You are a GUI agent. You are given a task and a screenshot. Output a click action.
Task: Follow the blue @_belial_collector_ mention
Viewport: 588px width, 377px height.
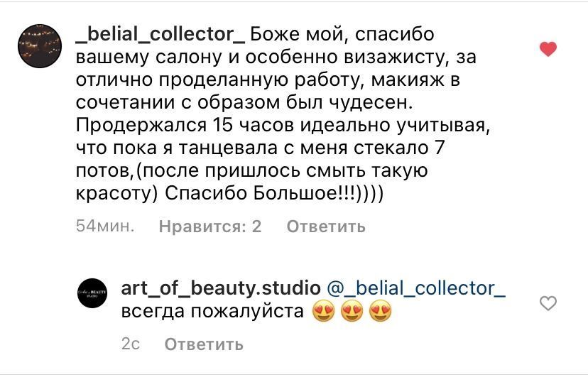416,288
